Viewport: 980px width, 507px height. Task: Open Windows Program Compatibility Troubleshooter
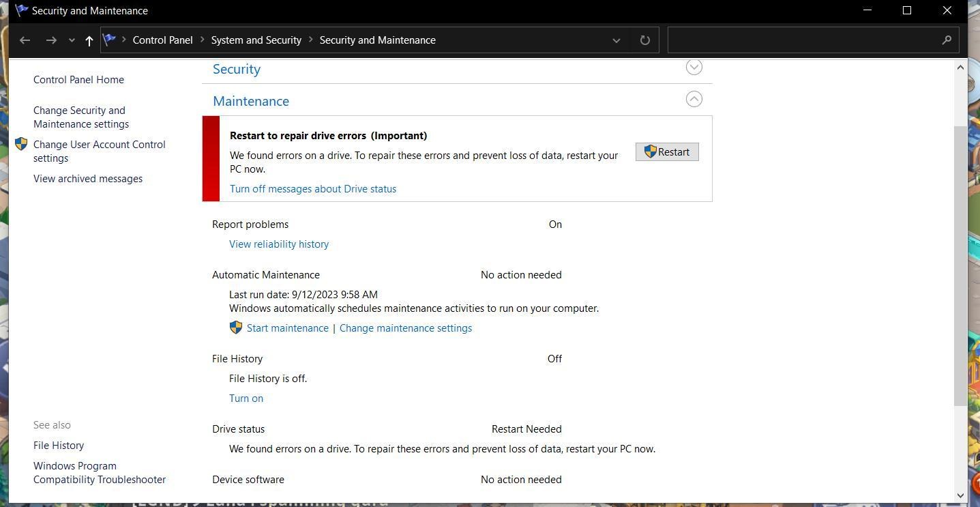100,473
